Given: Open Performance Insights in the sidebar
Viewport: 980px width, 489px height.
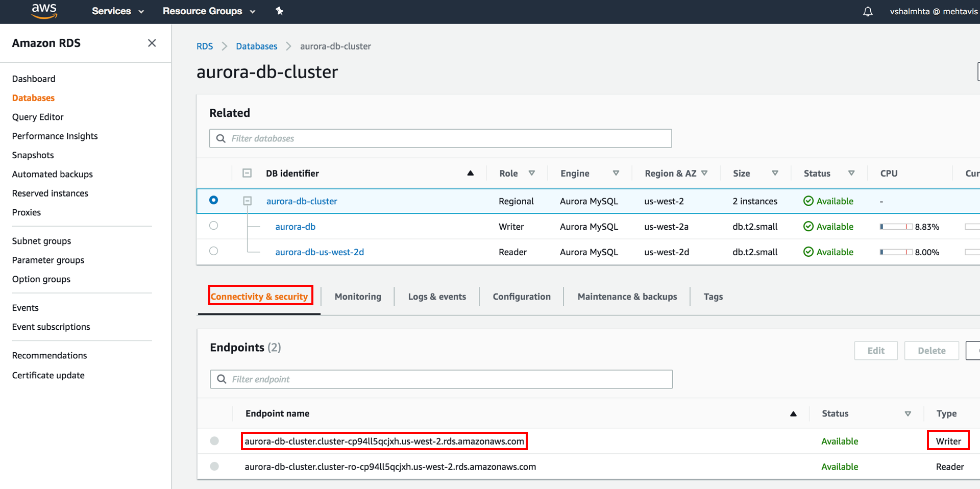Looking at the screenshot, I should (x=55, y=136).
